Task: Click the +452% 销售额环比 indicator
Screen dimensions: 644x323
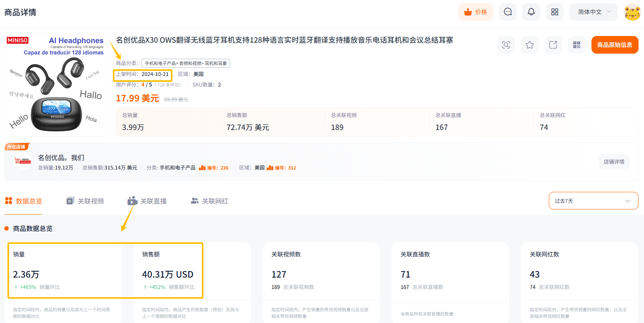Action: 169,287
